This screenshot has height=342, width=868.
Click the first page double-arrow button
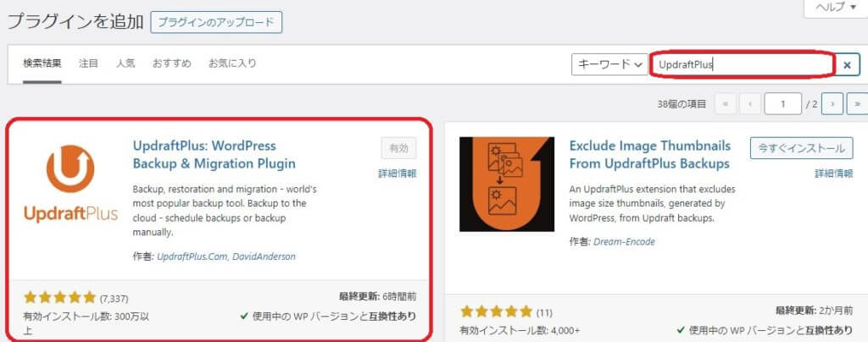click(x=726, y=103)
